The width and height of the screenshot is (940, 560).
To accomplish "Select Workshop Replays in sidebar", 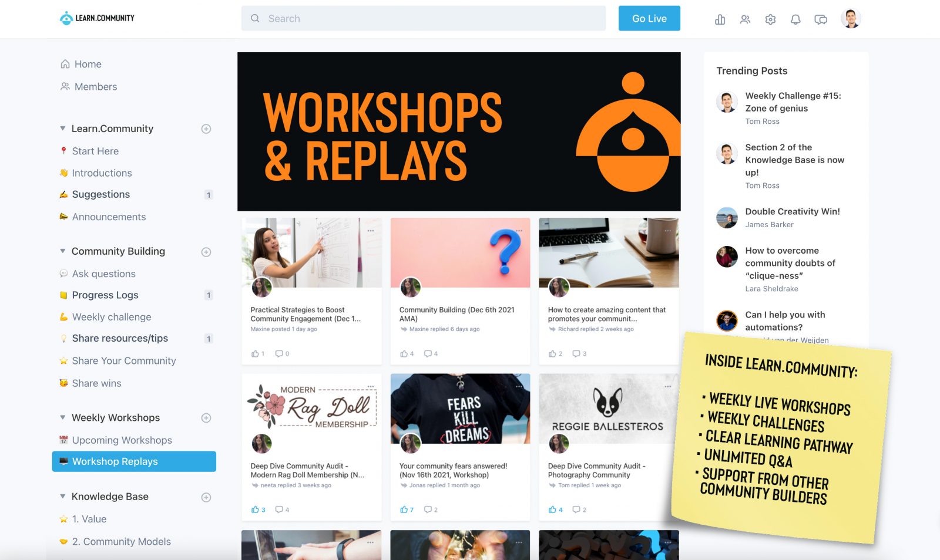I will [134, 461].
